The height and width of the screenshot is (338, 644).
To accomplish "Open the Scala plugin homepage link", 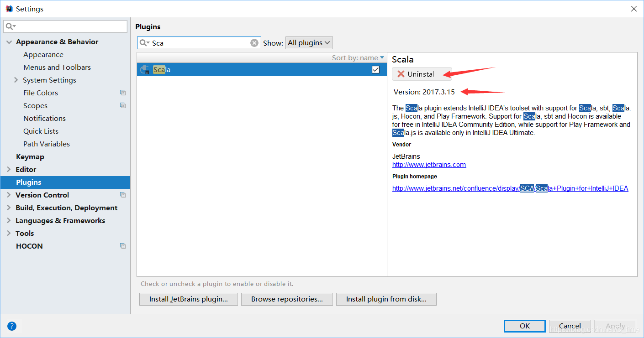I will click(510, 188).
